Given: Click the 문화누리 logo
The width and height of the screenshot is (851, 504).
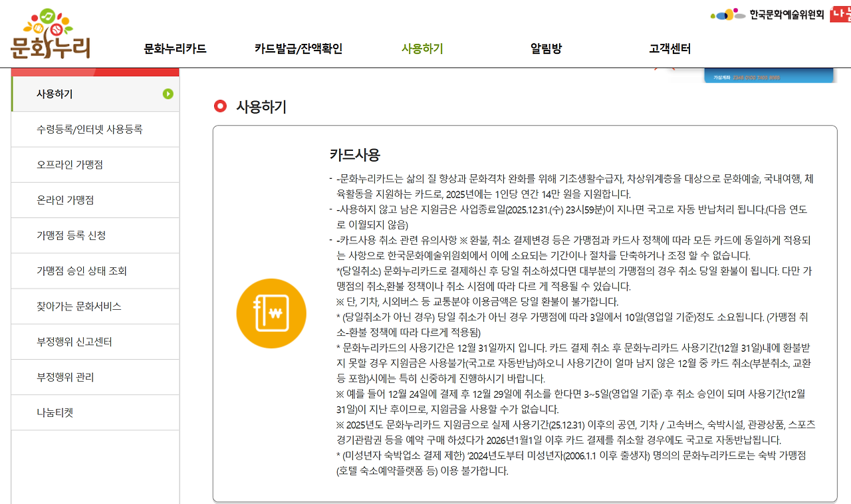Looking at the screenshot, I should (x=51, y=34).
